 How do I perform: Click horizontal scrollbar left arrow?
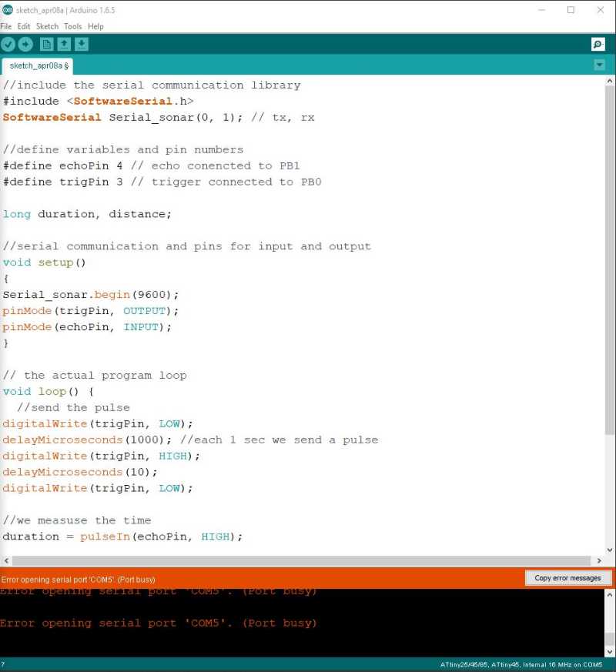point(6,560)
